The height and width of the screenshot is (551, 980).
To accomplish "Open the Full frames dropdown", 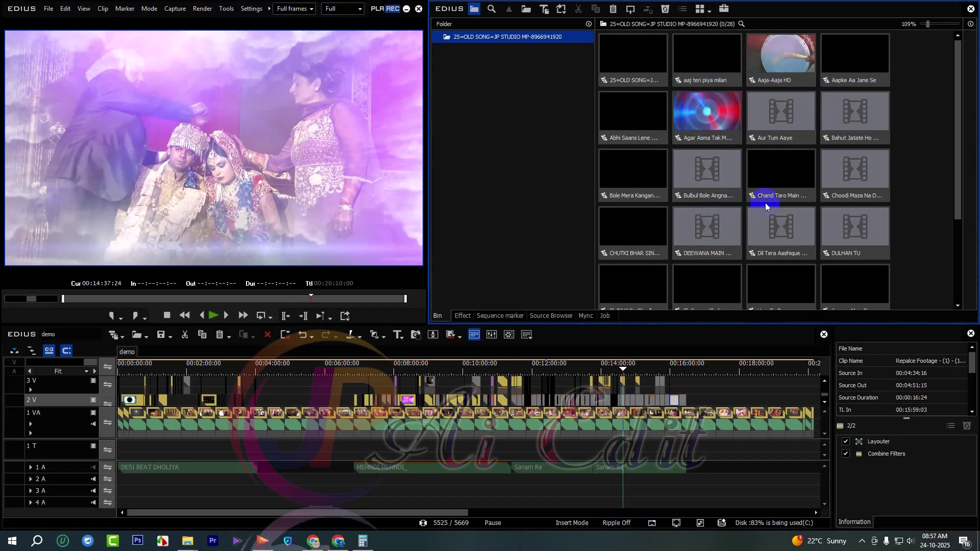I will pyautogui.click(x=295, y=9).
